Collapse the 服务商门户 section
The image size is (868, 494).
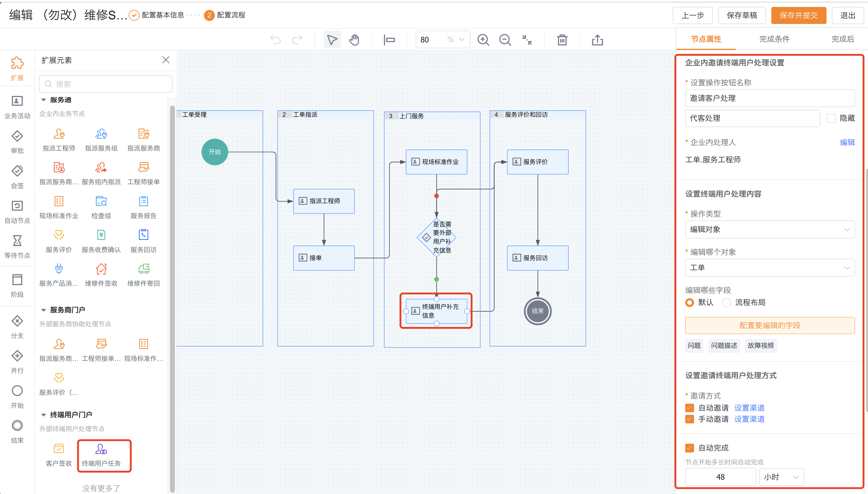(44, 310)
